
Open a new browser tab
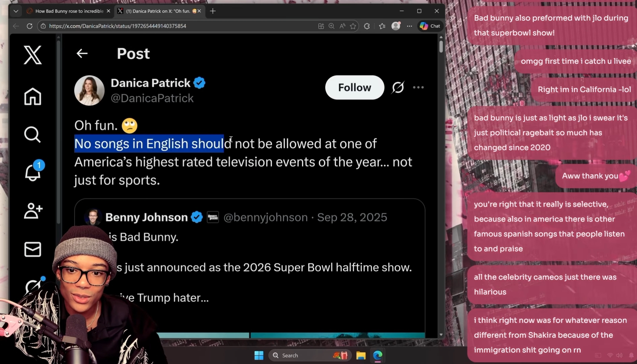213,11
